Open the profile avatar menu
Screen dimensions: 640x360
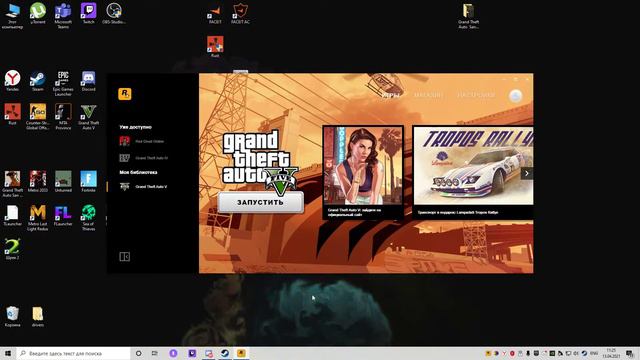[x=516, y=96]
